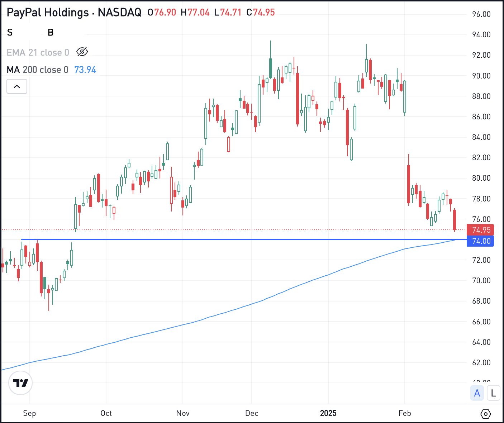Collapse the indicator legend with the chevron button

(x=17, y=86)
